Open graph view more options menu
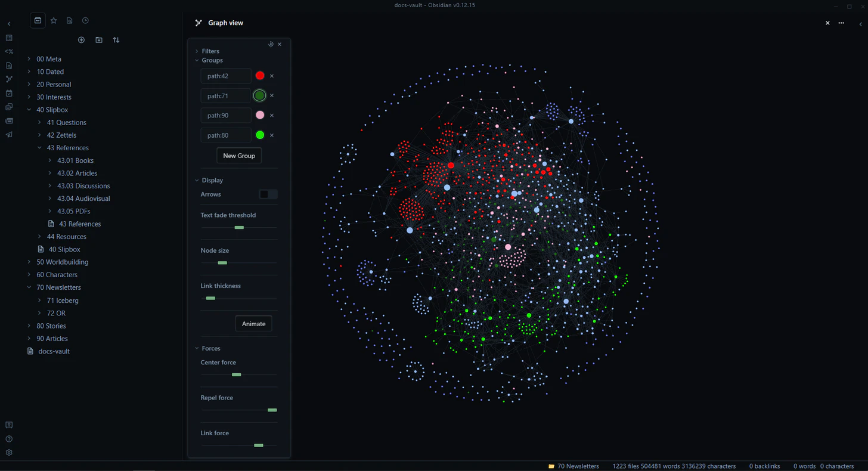Screen dimensions: 868x471 click(841, 23)
